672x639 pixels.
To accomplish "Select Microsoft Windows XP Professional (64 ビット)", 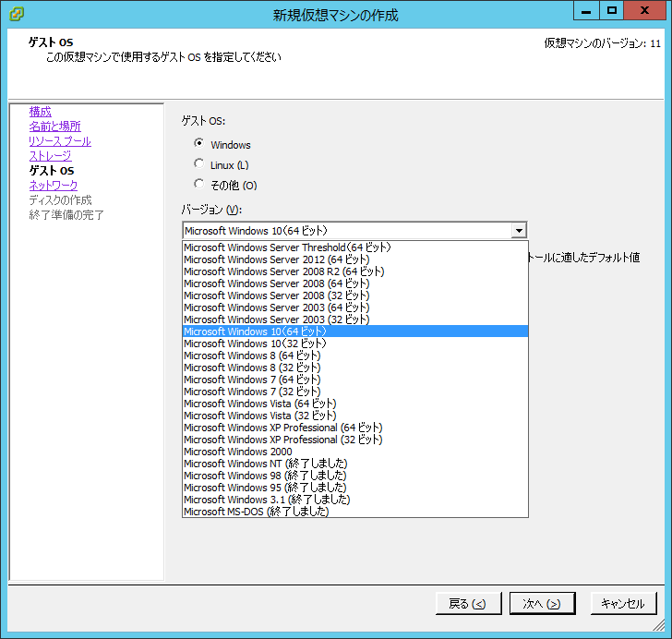I will click(355, 428).
